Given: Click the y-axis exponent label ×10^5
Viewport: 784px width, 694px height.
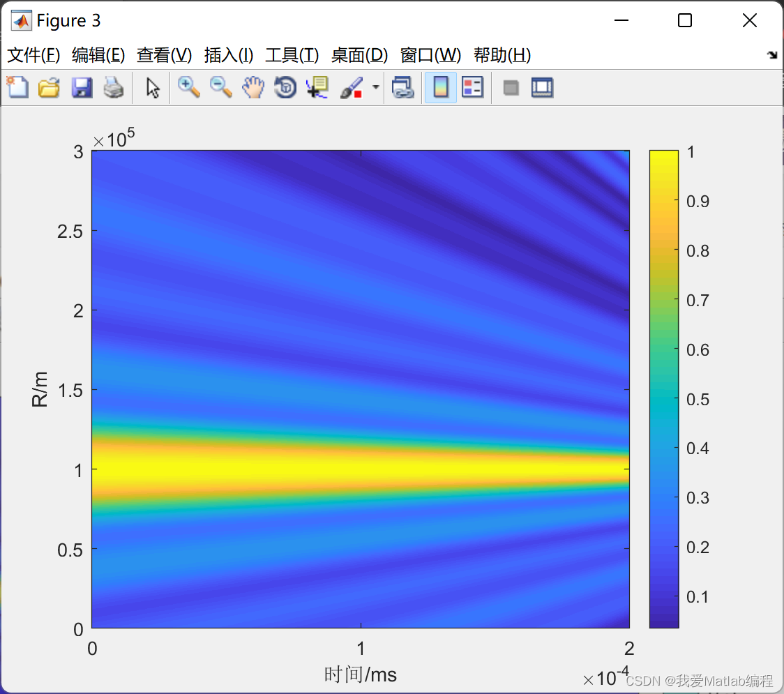Looking at the screenshot, I should [x=114, y=139].
